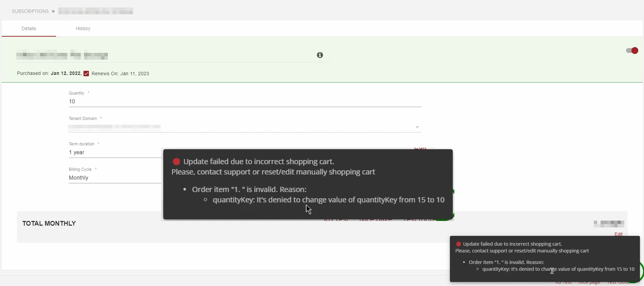Click the 'Renews On: Jan 11, 2023' text
The image size is (644, 286).
point(120,74)
